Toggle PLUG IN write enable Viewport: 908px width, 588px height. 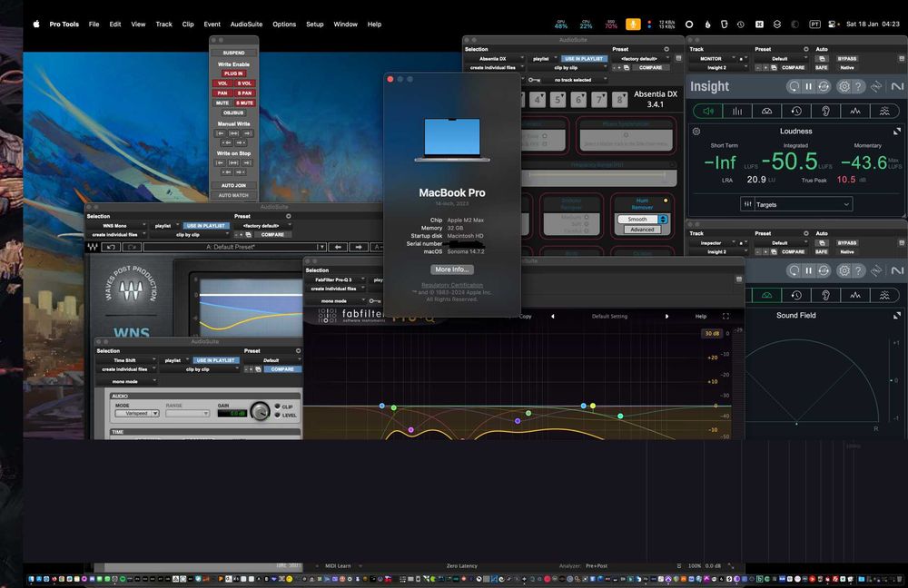tap(233, 73)
